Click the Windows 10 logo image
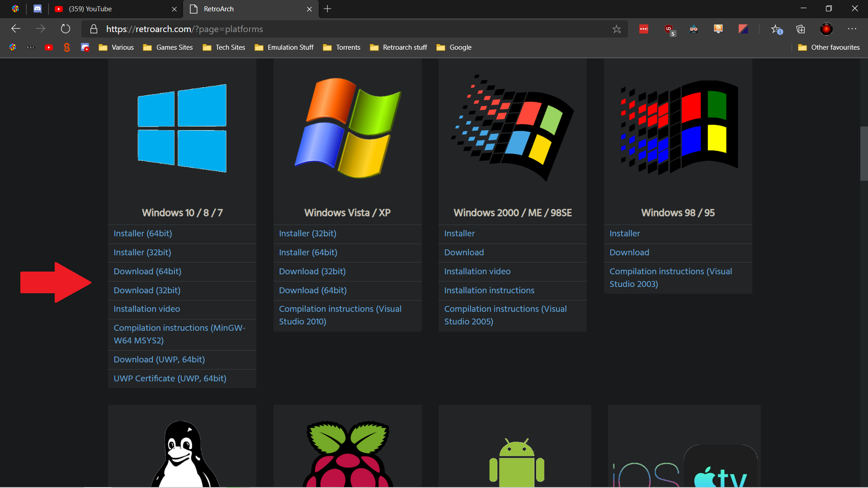 182,128
